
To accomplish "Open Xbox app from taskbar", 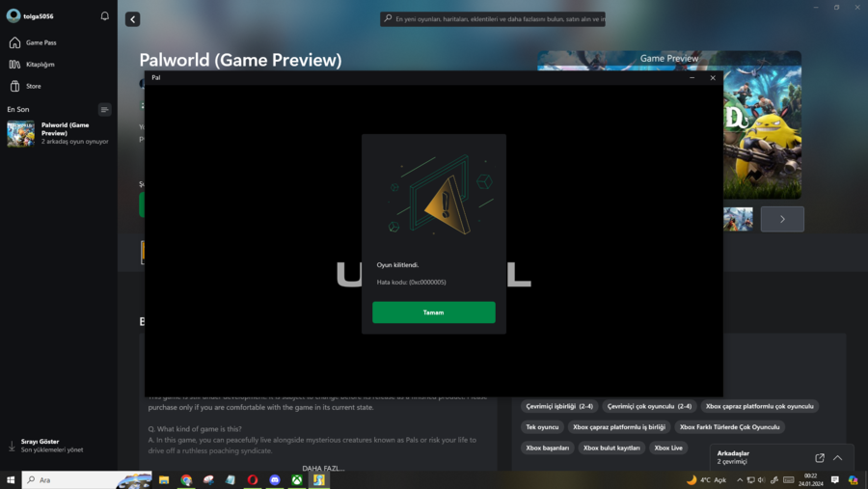I will (x=297, y=480).
